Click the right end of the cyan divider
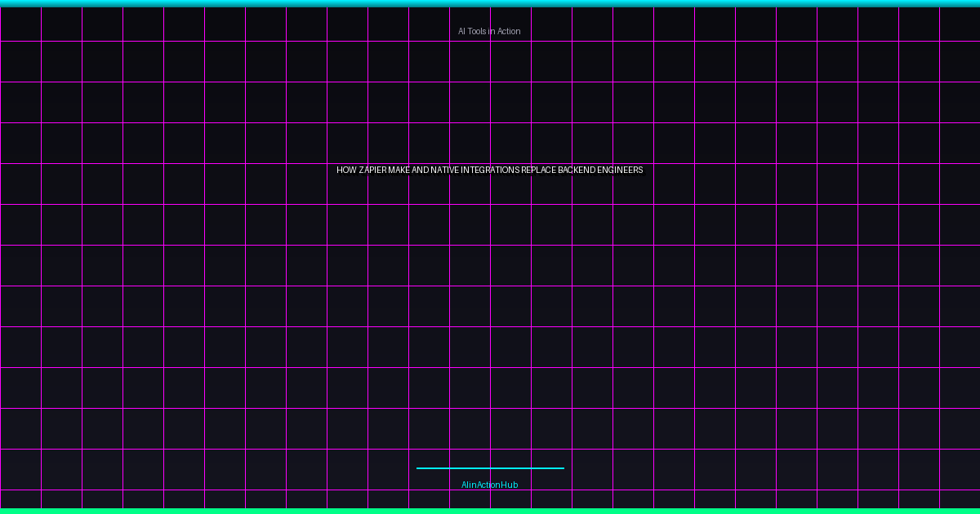Image resolution: width=980 pixels, height=514 pixels. pyautogui.click(x=562, y=468)
